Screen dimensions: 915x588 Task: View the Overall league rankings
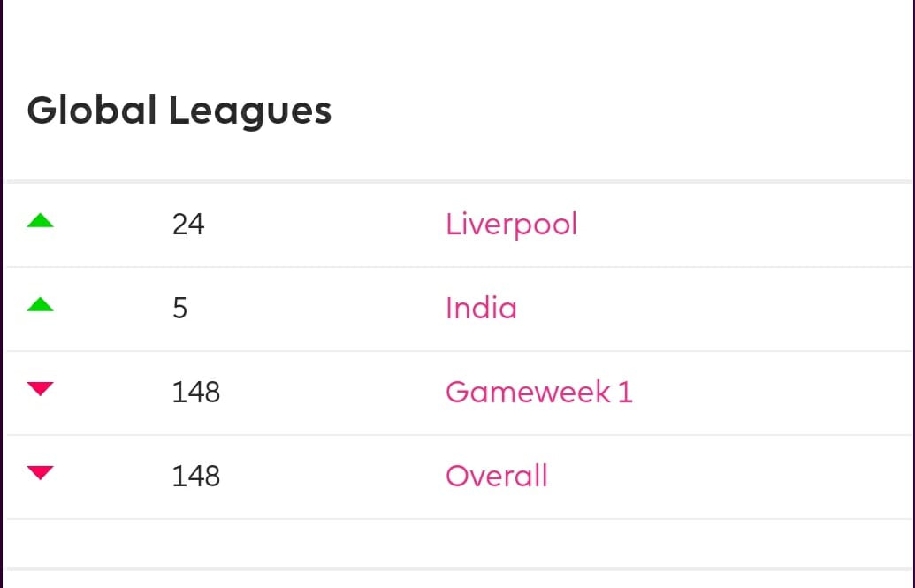click(496, 476)
